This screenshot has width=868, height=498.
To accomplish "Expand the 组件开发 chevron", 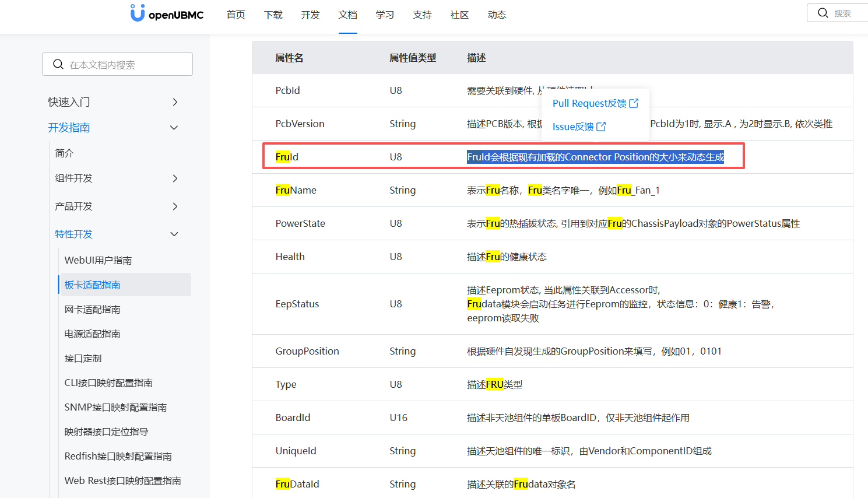I will [x=175, y=178].
